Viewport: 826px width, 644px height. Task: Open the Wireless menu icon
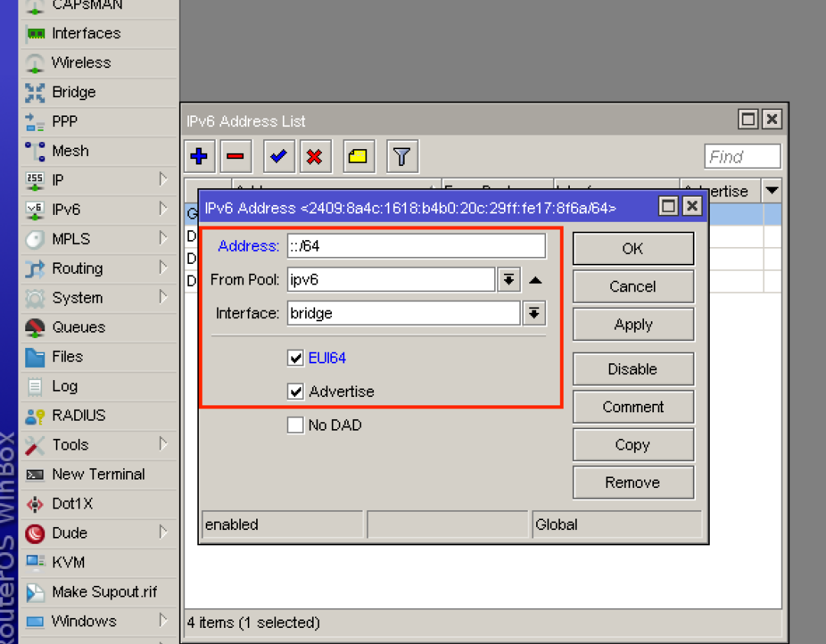coord(34,63)
